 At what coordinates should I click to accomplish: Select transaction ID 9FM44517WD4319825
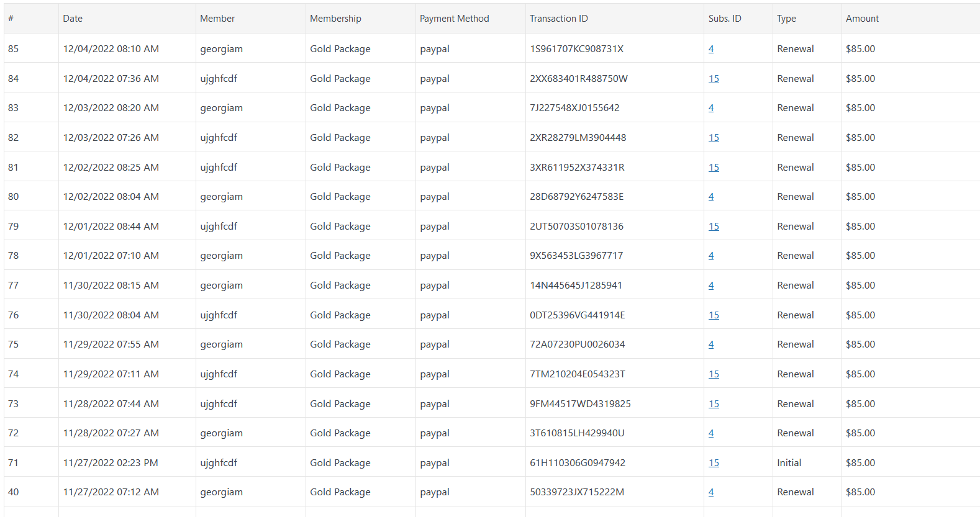click(580, 404)
